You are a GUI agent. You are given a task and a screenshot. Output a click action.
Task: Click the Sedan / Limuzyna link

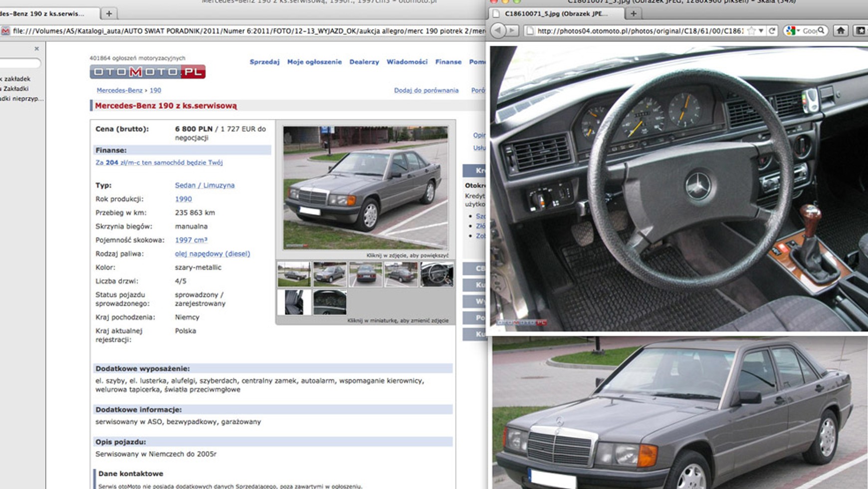[x=205, y=185]
